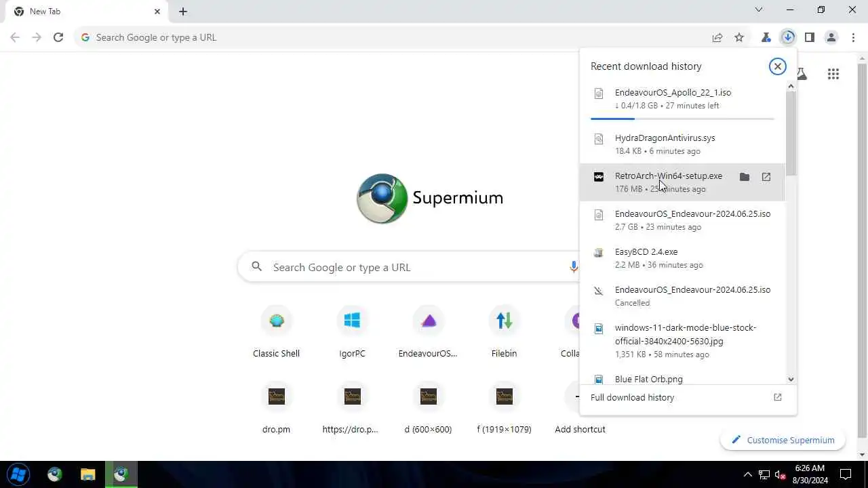Click the EndeavourOS_Apollo_22_1.iso file icon
The image size is (868, 488).
point(598,94)
